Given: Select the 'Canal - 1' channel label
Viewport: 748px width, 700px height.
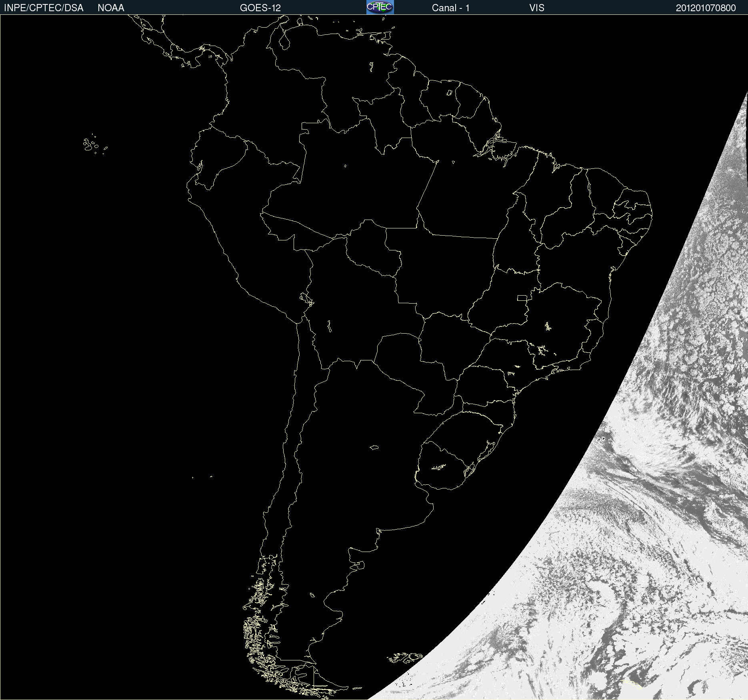Looking at the screenshot, I should pos(450,8).
